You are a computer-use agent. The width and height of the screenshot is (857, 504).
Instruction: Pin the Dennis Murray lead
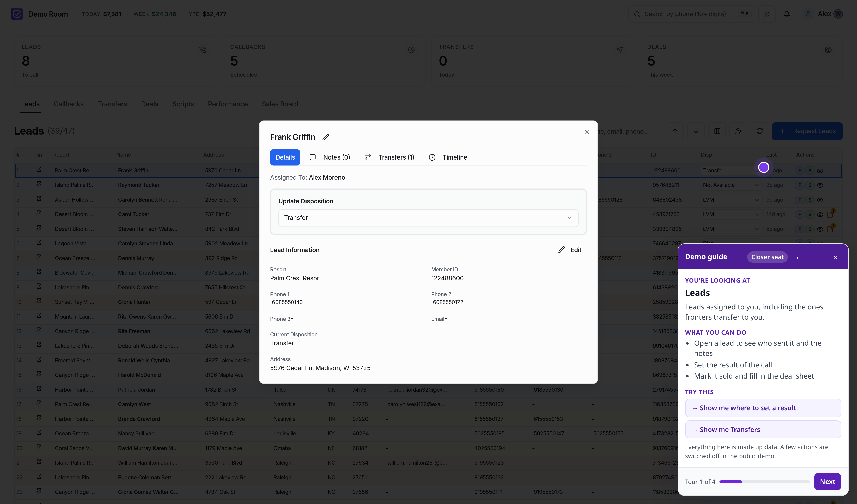(x=38, y=258)
